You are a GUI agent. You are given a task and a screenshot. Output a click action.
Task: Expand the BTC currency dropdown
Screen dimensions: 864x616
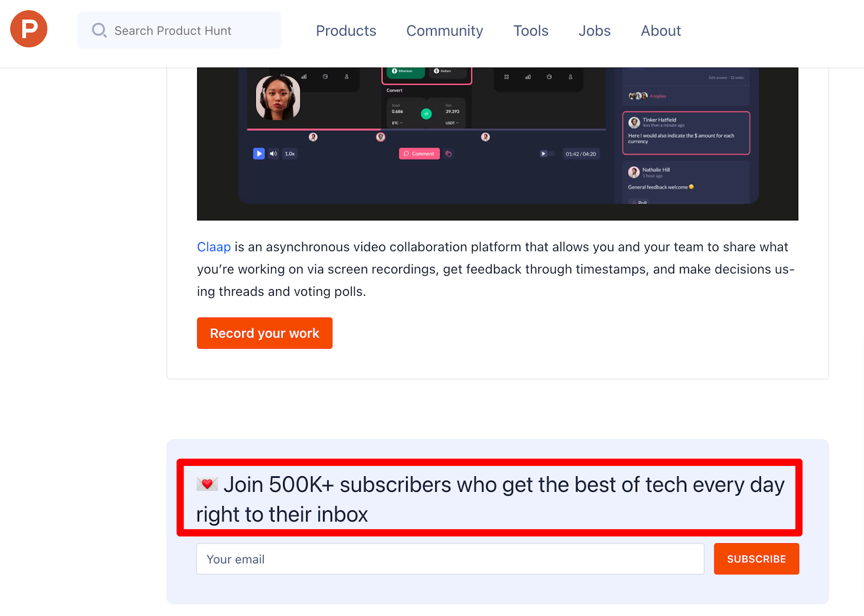click(397, 123)
